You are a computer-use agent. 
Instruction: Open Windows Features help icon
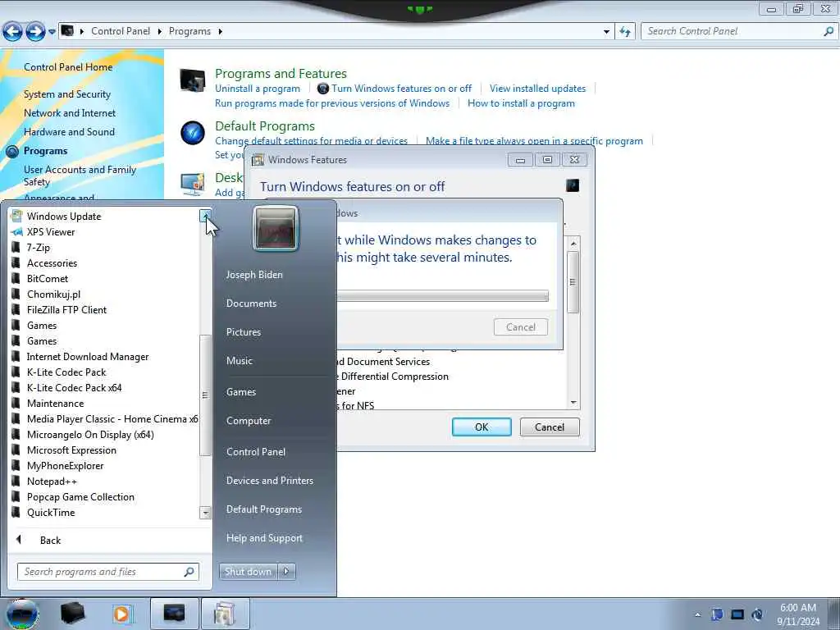pos(572,185)
